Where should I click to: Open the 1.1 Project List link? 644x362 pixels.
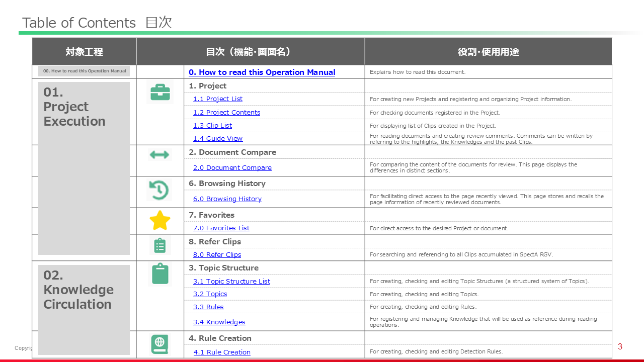218,99
